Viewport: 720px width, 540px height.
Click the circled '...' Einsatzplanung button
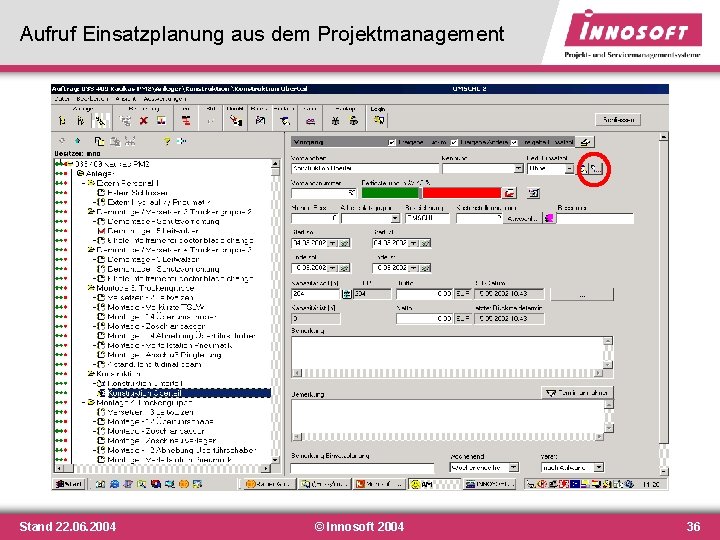596,169
